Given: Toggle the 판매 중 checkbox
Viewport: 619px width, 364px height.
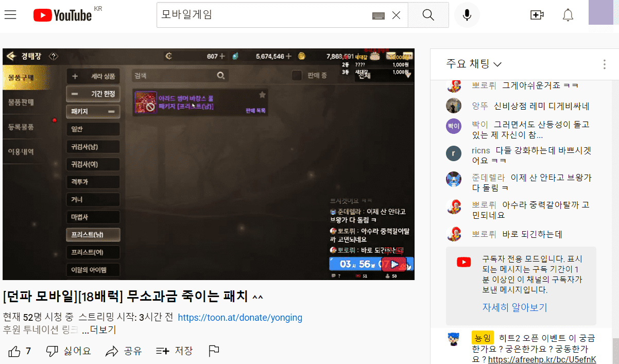Looking at the screenshot, I should point(297,76).
